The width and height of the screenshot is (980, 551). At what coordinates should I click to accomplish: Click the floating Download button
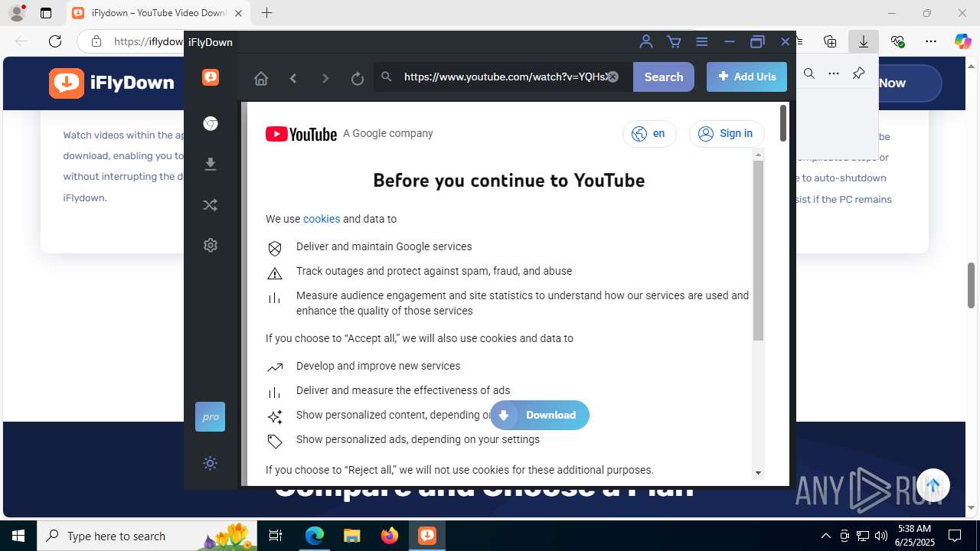click(540, 415)
